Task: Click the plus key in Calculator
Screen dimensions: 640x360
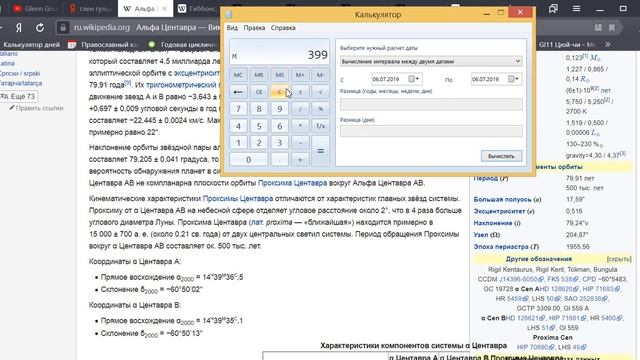Action: point(300,160)
